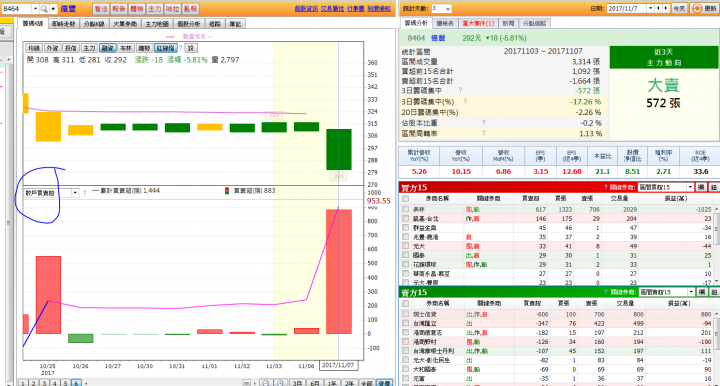Switch to the 主力地圖 tab

pos(157,24)
